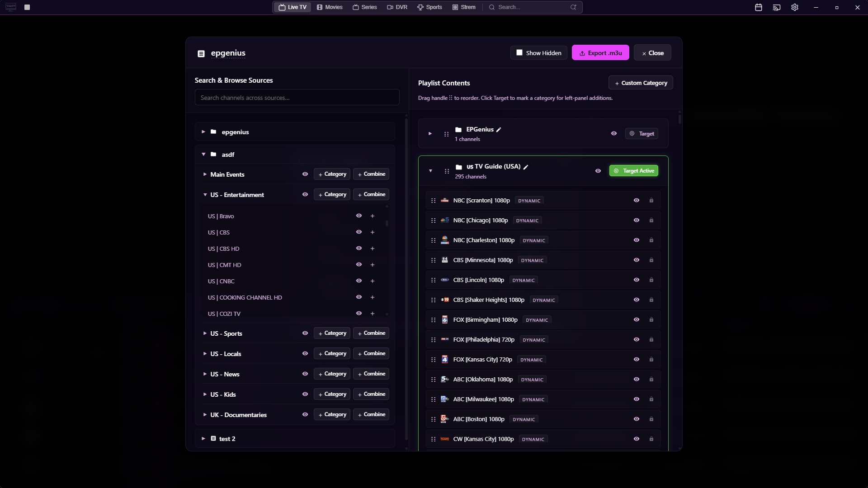Click the source tree panel scrollbar
The width and height of the screenshot is (868, 488).
pyautogui.click(x=406, y=280)
